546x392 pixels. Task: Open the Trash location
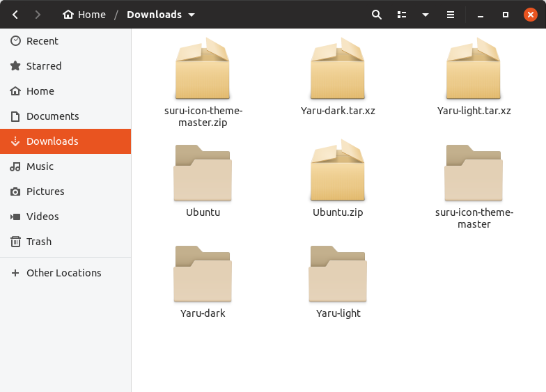pyautogui.click(x=38, y=242)
